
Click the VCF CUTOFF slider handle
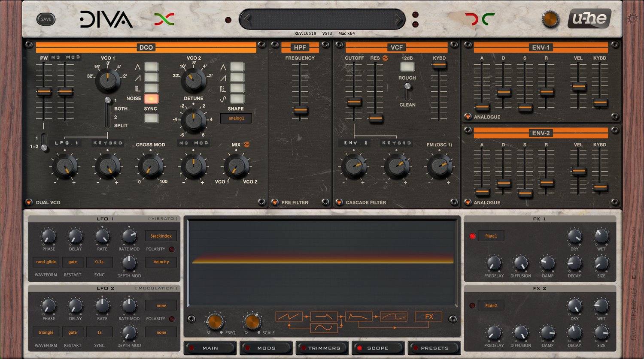point(354,102)
